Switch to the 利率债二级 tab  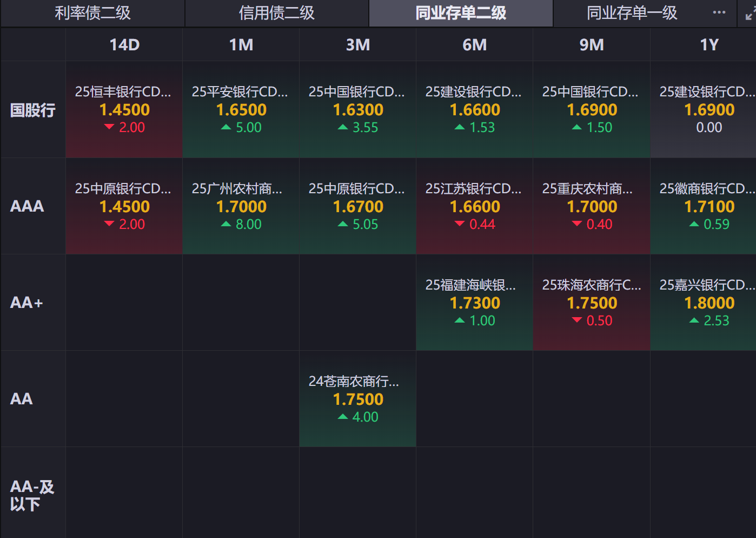coord(92,13)
